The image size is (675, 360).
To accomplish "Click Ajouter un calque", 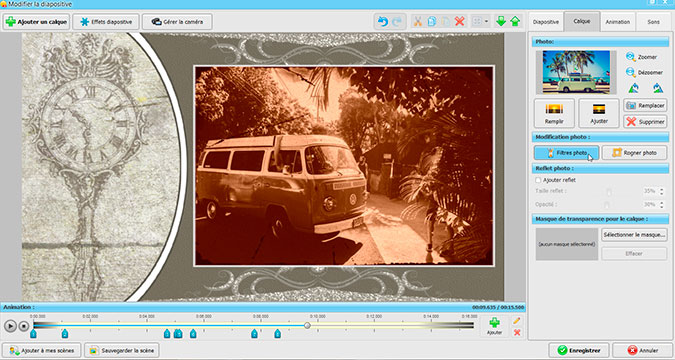I will point(36,22).
